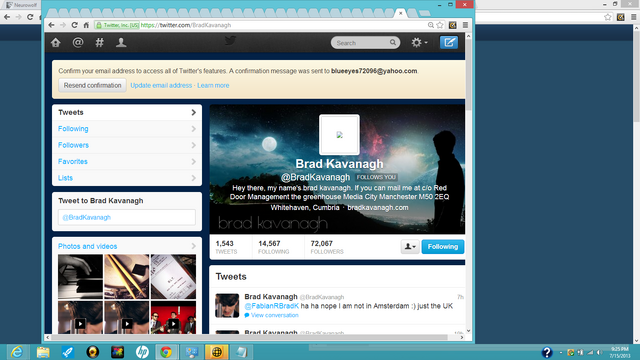Click extension icon beside front window's star
The image size is (640, 360).
tap(452, 25)
